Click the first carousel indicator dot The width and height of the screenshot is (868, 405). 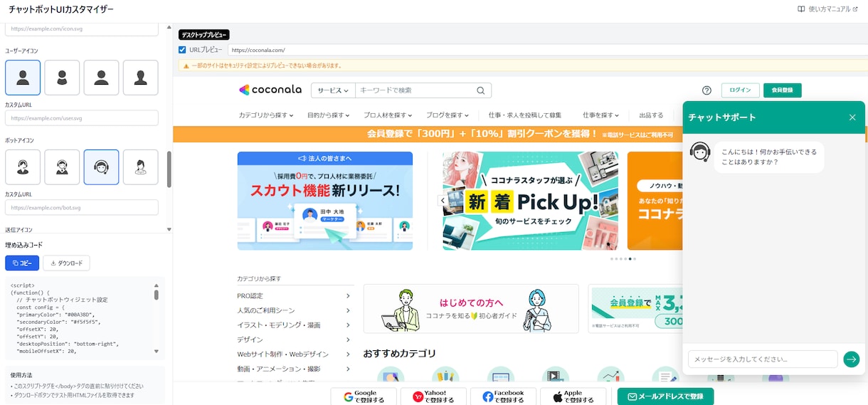[611, 259]
